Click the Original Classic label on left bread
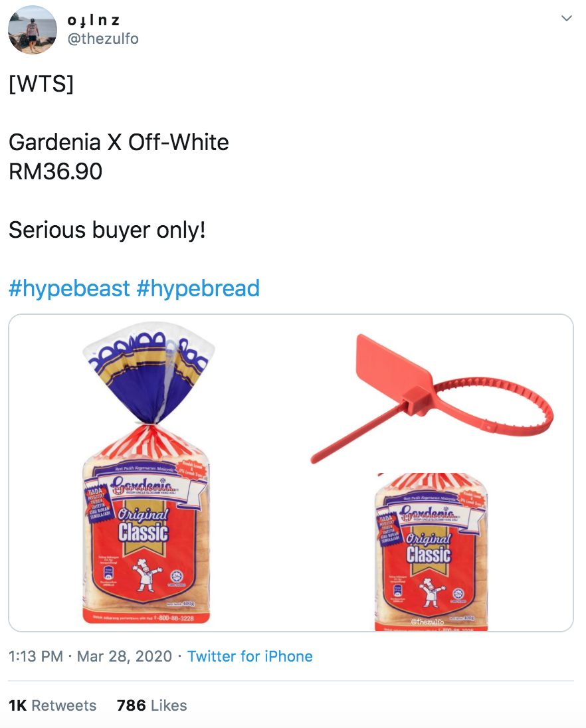 pyautogui.click(x=143, y=525)
